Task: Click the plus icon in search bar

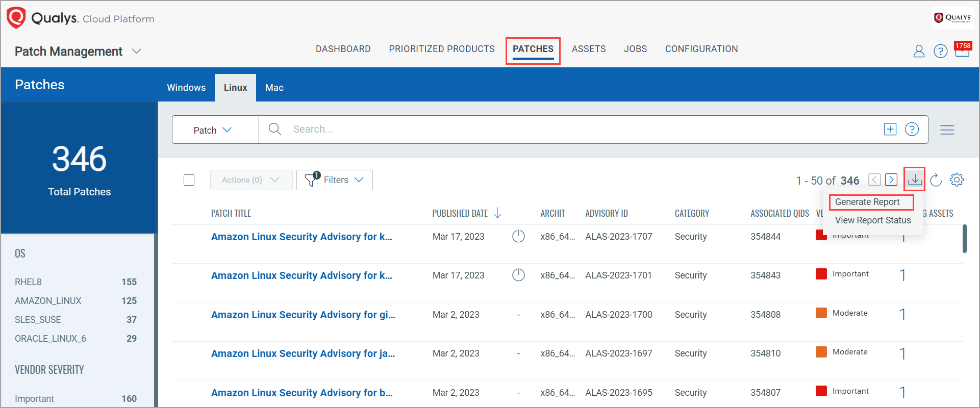Action: coord(890,130)
